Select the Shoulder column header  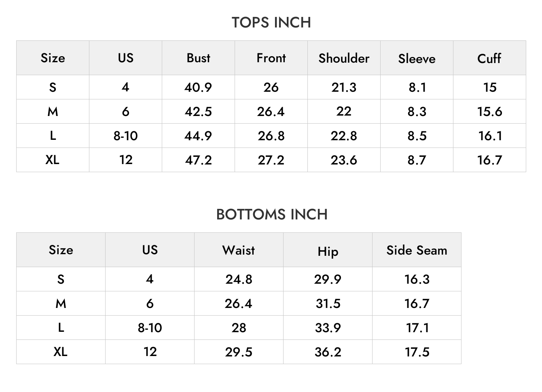344,58
